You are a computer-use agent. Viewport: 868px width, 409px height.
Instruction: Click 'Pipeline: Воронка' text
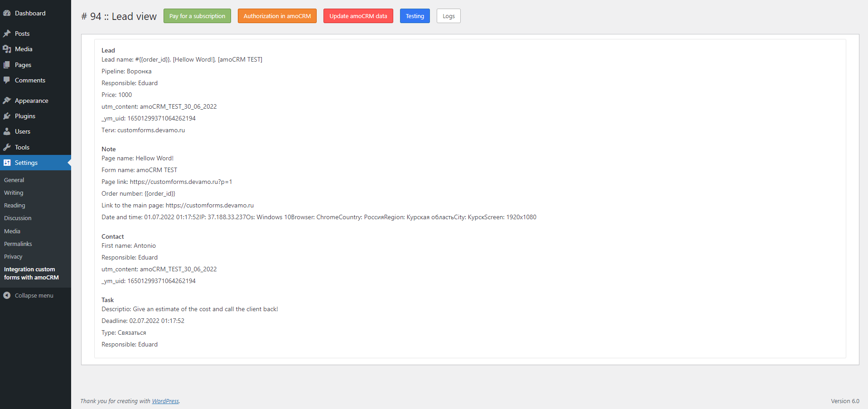click(x=126, y=71)
